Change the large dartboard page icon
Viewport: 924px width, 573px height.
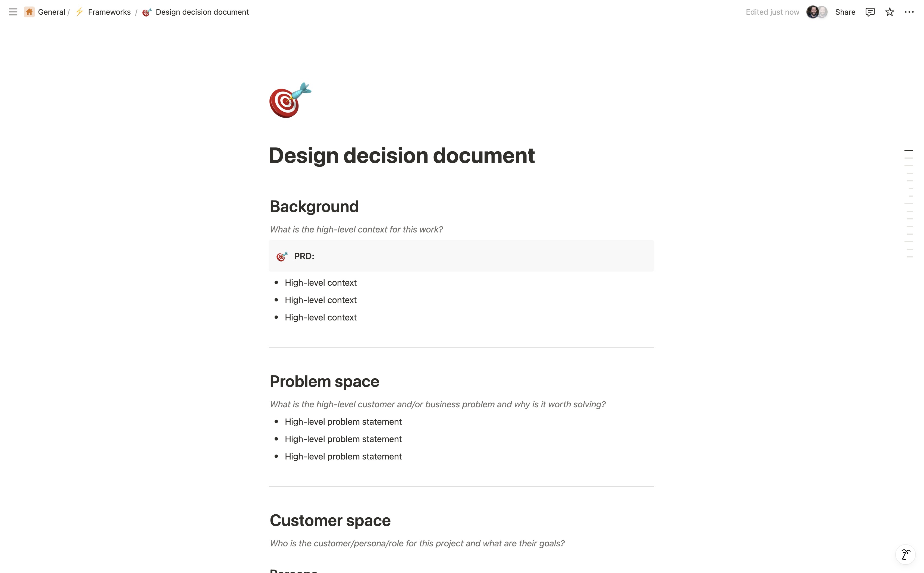(x=290, y=100)
